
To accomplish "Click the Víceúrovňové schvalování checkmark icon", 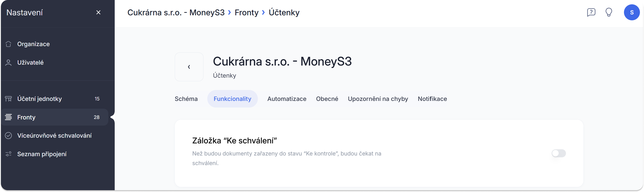I will [x=8, y=136].
